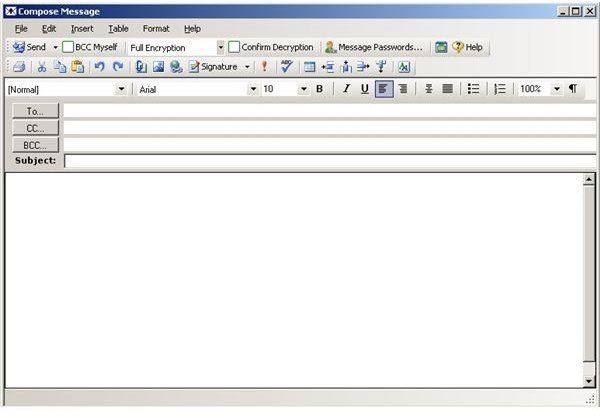The width and height of the screenshot is (600, 418).
Task: Click the Send button
Action: [x=29, y=47]
